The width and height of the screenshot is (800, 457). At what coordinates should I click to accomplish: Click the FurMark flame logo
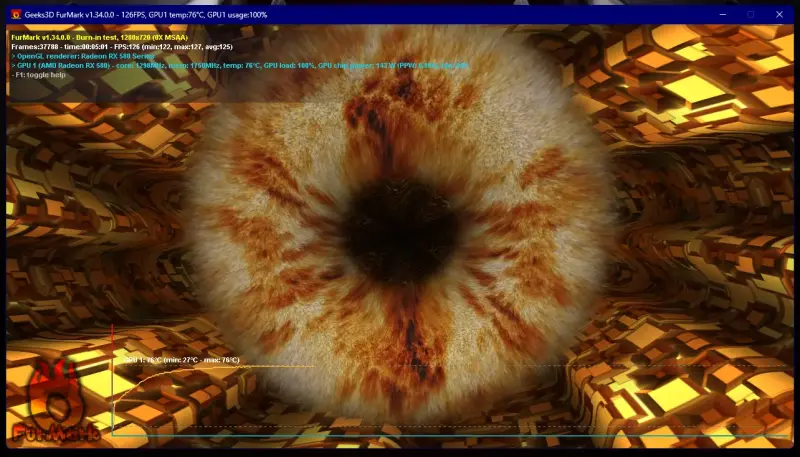[56, 402]
